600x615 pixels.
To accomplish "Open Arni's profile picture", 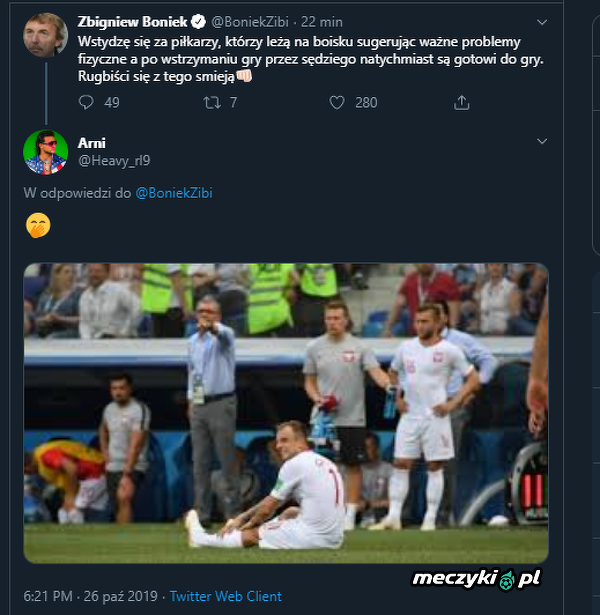I will (45, 151).
